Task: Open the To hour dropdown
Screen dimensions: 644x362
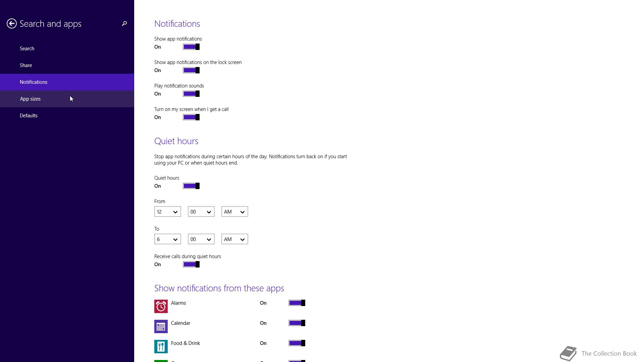Action: click(x=167, y=239)
